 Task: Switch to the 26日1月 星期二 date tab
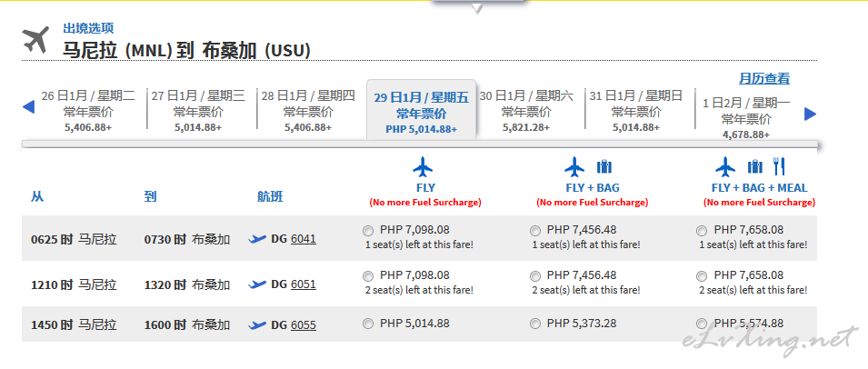click(88, 111)
